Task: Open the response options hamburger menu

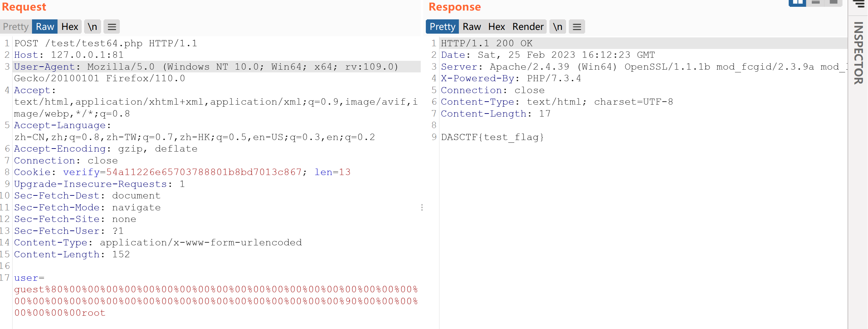Action: [577, 27]
